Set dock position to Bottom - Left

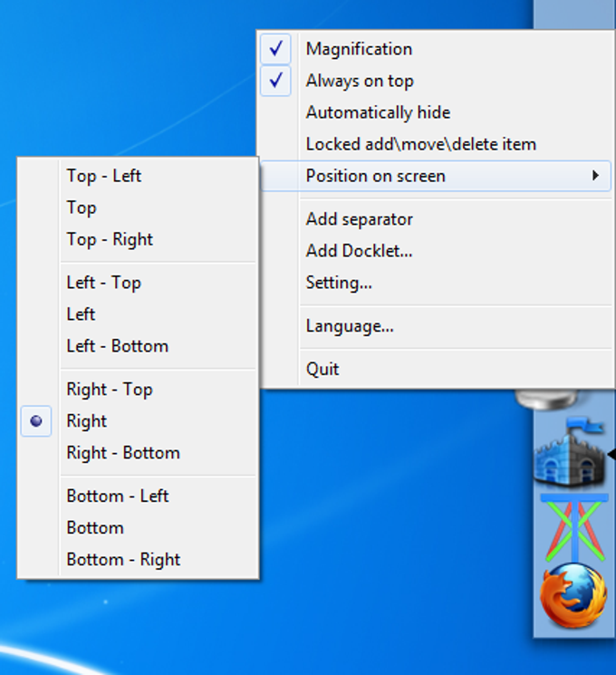click(138, 496)
